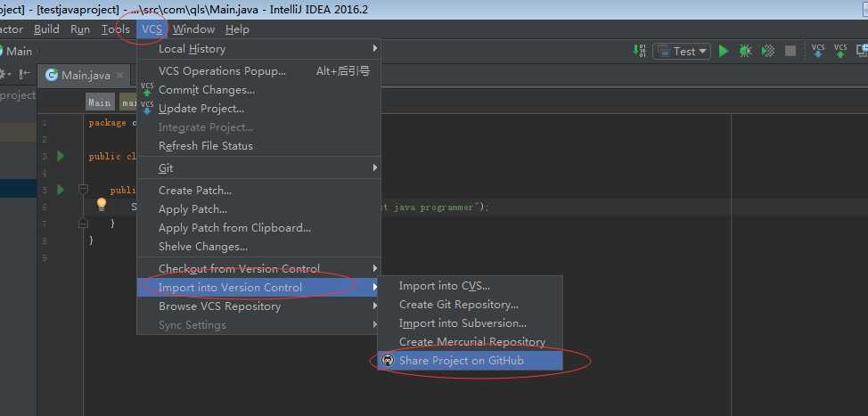Click toolbar VCS Commit green arrow icon

[840, 51]
